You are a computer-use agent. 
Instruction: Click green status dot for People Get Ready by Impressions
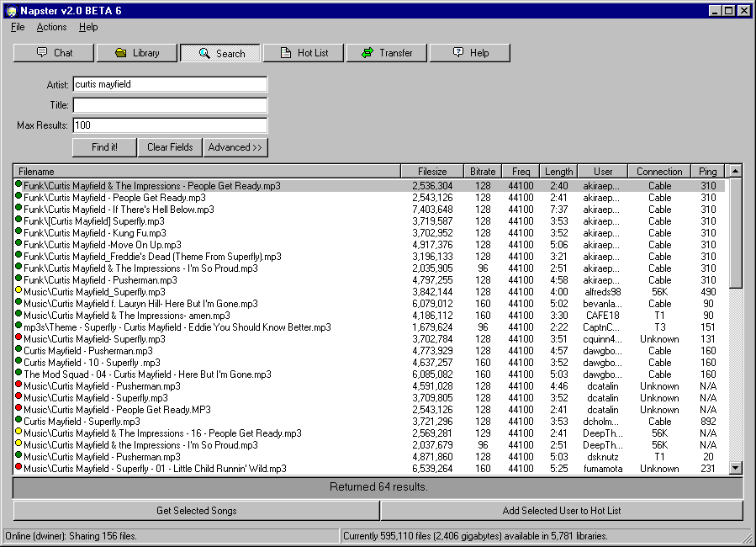tap(19, 183)
